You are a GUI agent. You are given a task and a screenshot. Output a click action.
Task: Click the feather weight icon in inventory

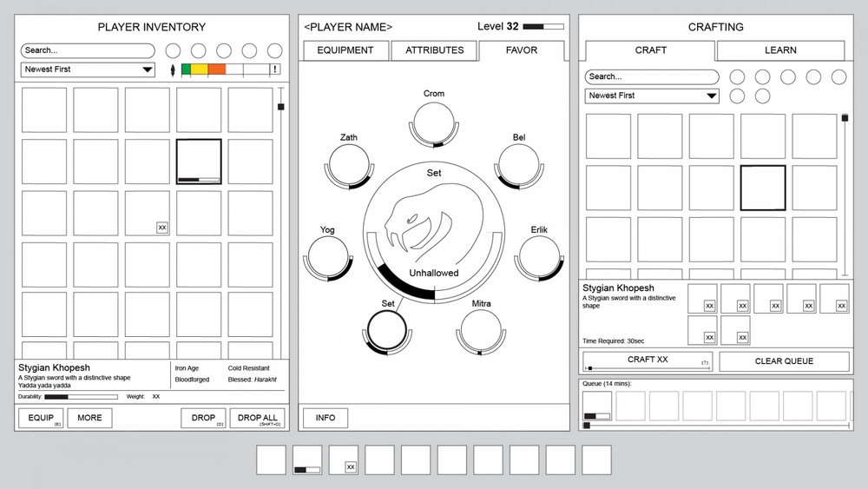[173, 69]
